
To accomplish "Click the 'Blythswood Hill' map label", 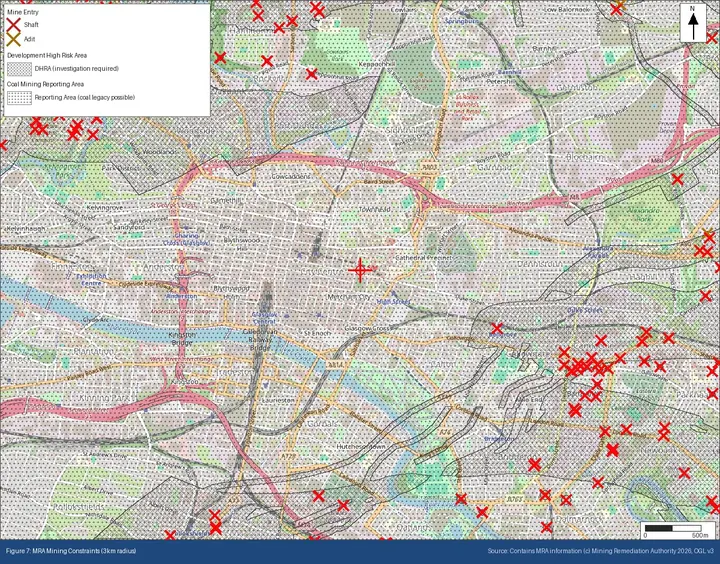I will click(242, 244).
